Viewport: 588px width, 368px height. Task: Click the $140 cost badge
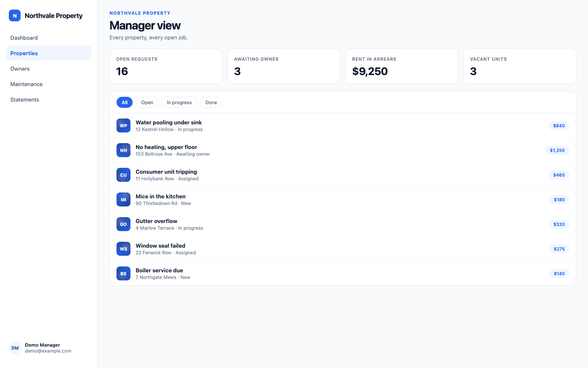(x=559, y=273)
